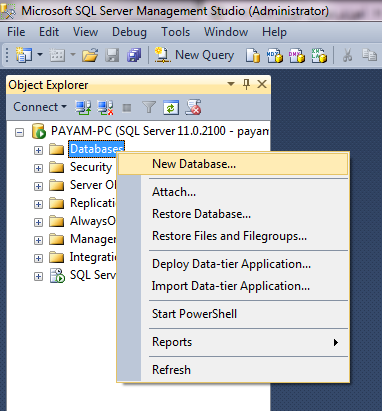Click the Management folder icon
382x411 pixels.
pyautogui.click(x=57, y=239)
